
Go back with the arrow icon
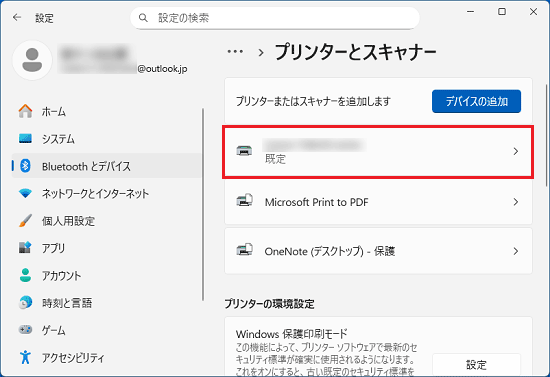[x=17, y=18]
